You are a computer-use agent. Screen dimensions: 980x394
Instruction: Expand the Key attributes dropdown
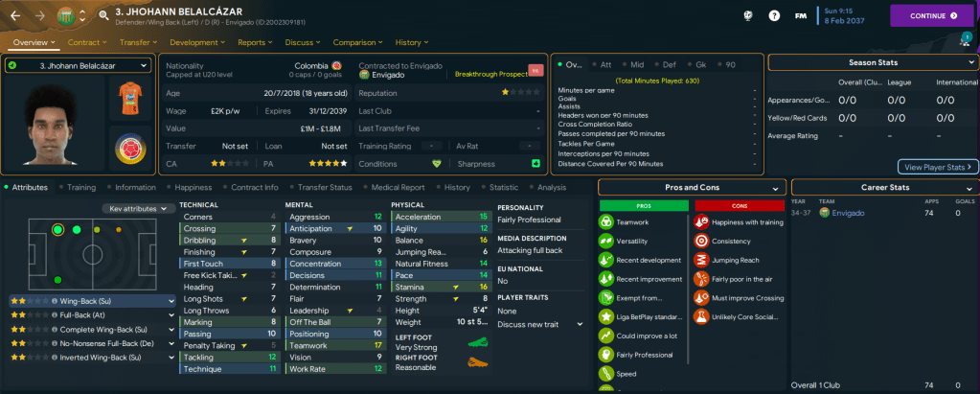pos(138,208)
